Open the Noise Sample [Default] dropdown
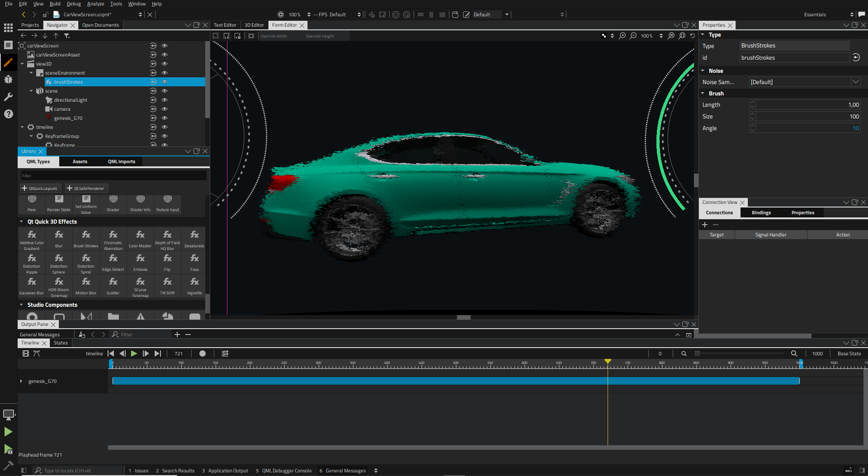This screenshot has height=476, width=868. tap(856, 82)
